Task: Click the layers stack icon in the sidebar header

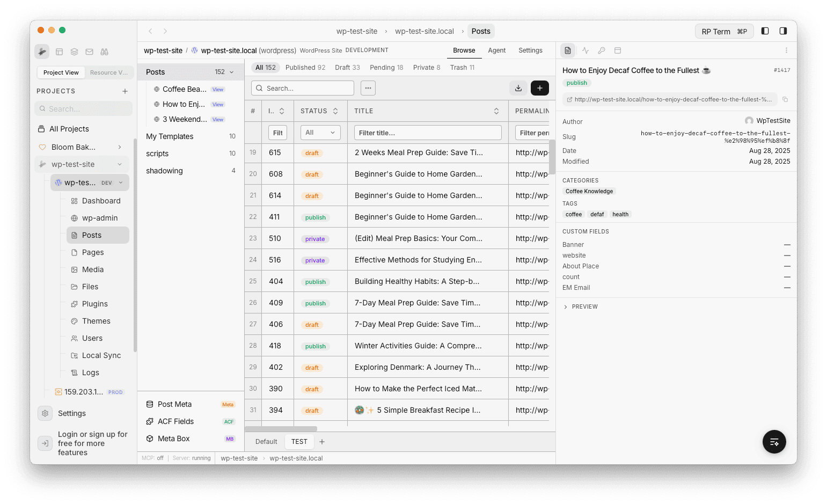Action: tap(74, 52)
